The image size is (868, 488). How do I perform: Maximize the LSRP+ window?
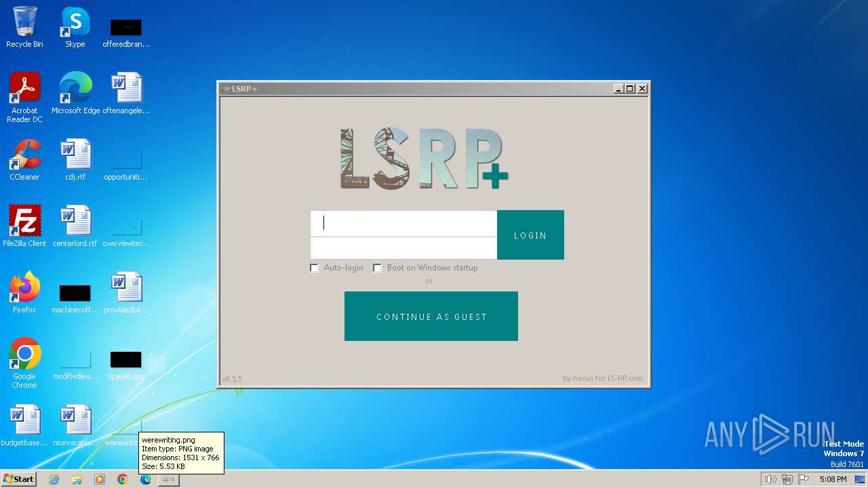[x=630, y=89]
